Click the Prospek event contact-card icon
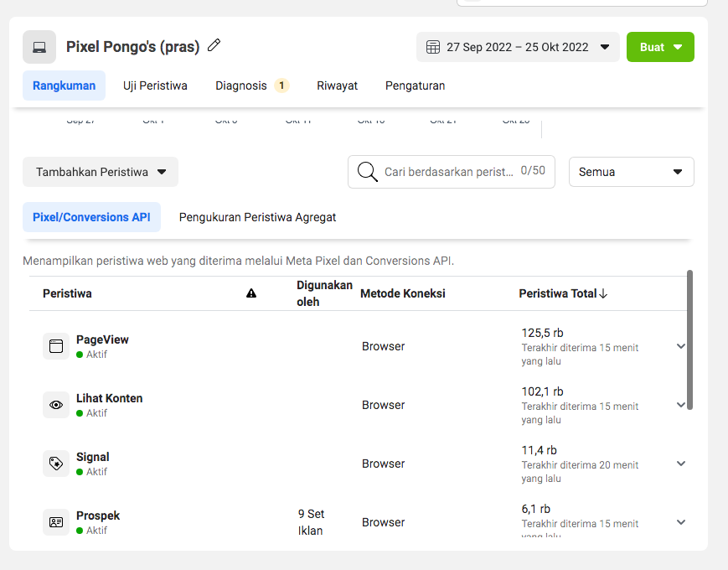The height and width of the screenshot is (570, 728). coord(56,522)
